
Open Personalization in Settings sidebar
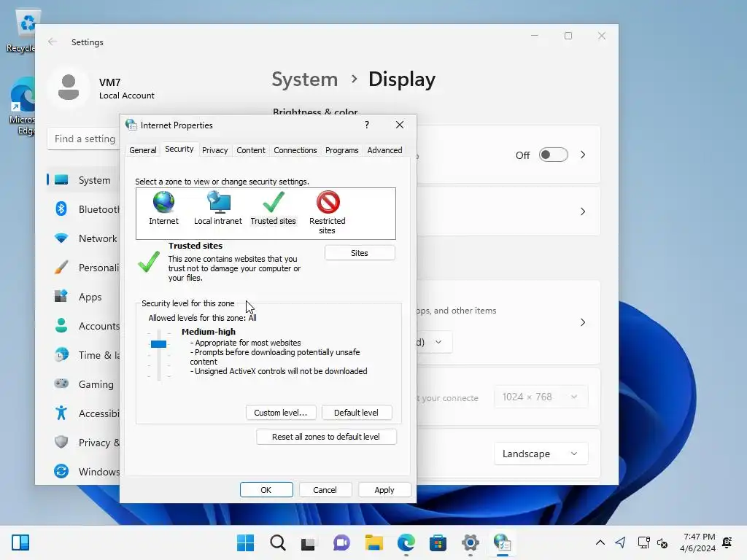coord(83,268)
